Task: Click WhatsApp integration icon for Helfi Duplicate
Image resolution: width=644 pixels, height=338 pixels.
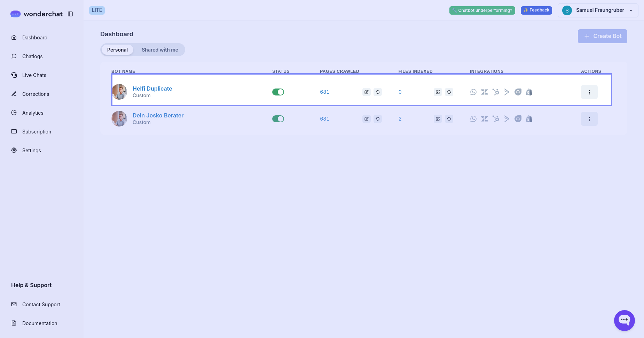Action: (x=473, y=92)
